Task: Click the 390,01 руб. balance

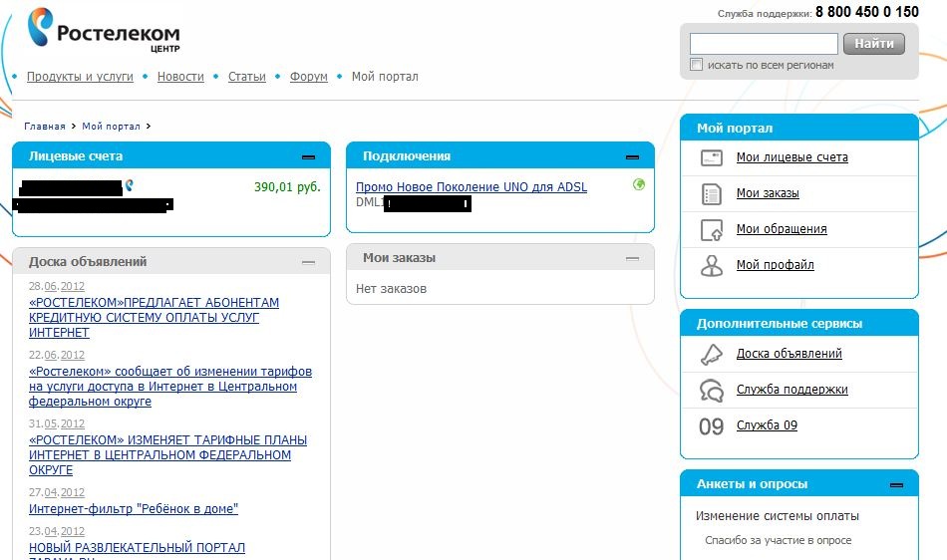Action: point(287,187)
